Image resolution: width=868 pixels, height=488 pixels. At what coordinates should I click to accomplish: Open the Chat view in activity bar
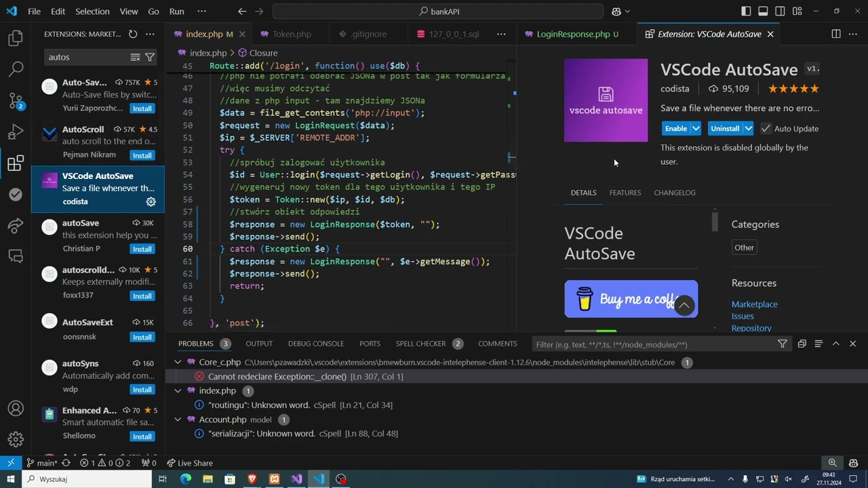16,256
